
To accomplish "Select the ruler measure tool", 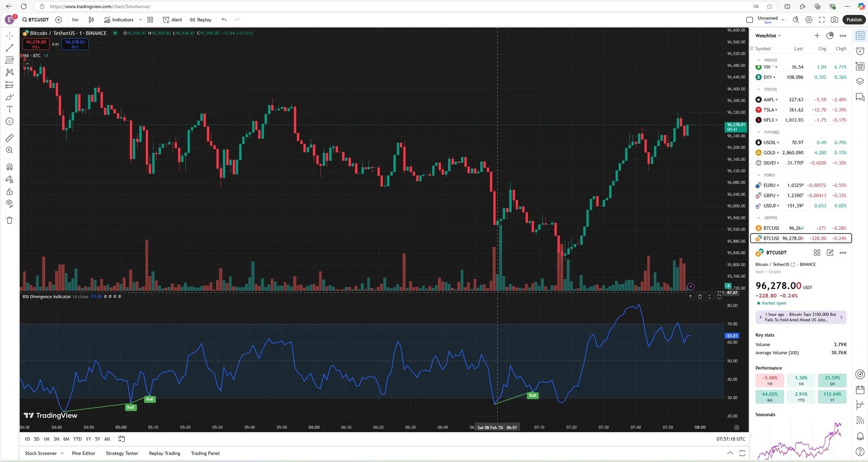I will [9, 138].
